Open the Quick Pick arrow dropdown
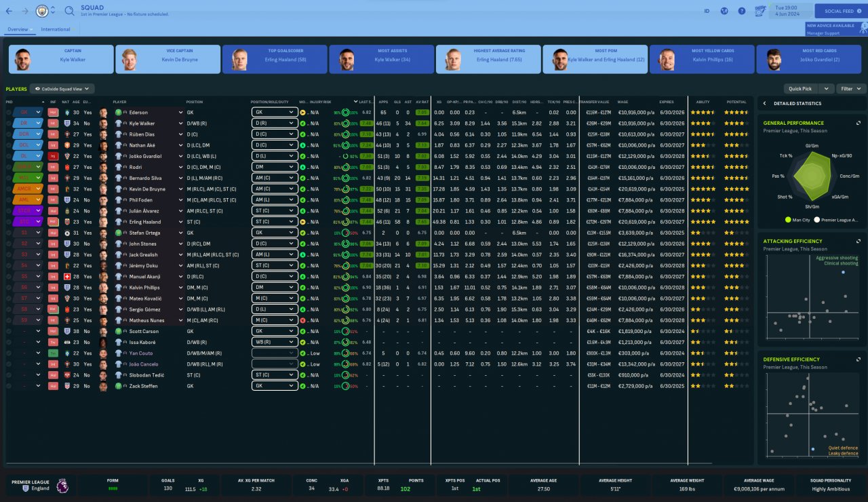This screenshot has height=502, width=868. (827, 89)
